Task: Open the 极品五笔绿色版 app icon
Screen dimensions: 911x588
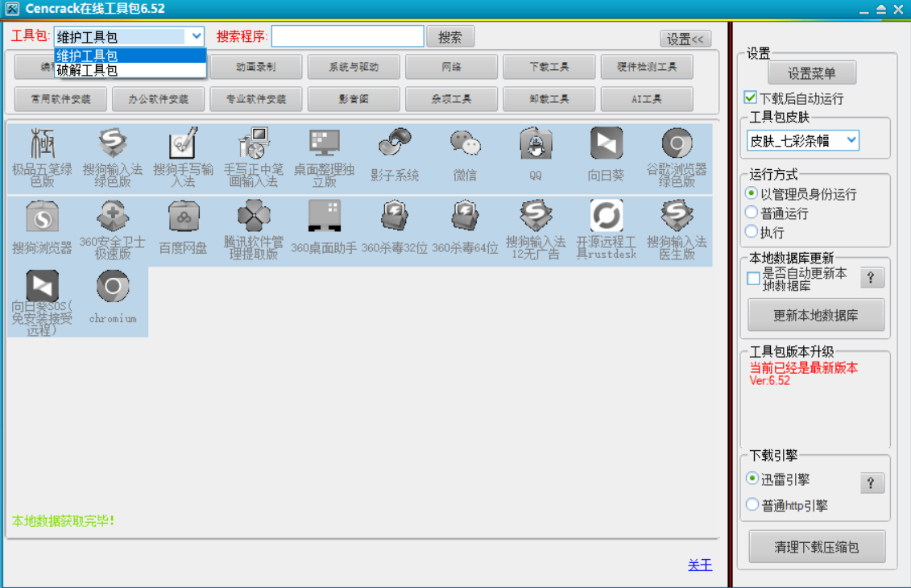Action: coord(43,143)
